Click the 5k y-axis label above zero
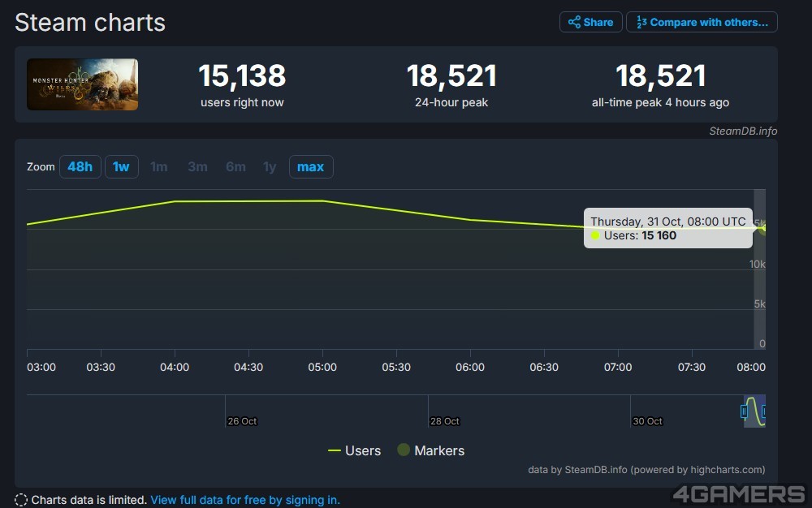812x508 pixels. point(760,304)
